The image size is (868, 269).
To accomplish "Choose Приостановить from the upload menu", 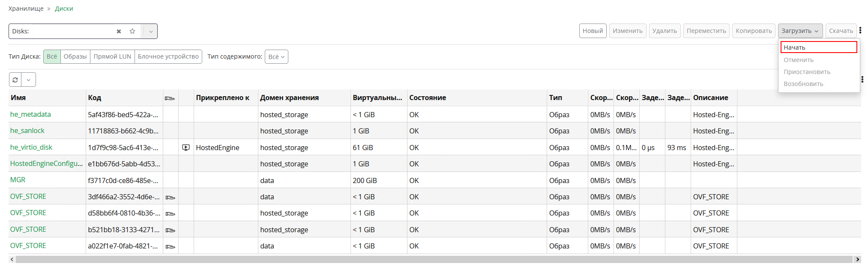I will [819, 72].
